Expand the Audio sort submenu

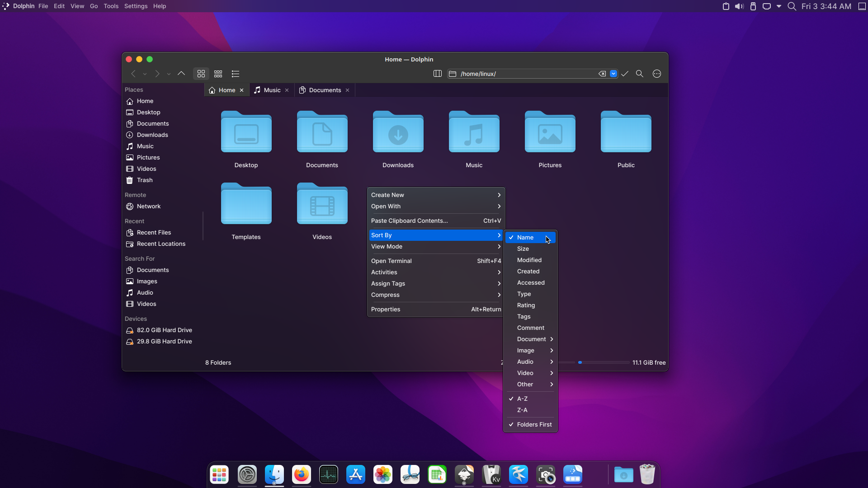pyautogui.click(x=531, y=361)
